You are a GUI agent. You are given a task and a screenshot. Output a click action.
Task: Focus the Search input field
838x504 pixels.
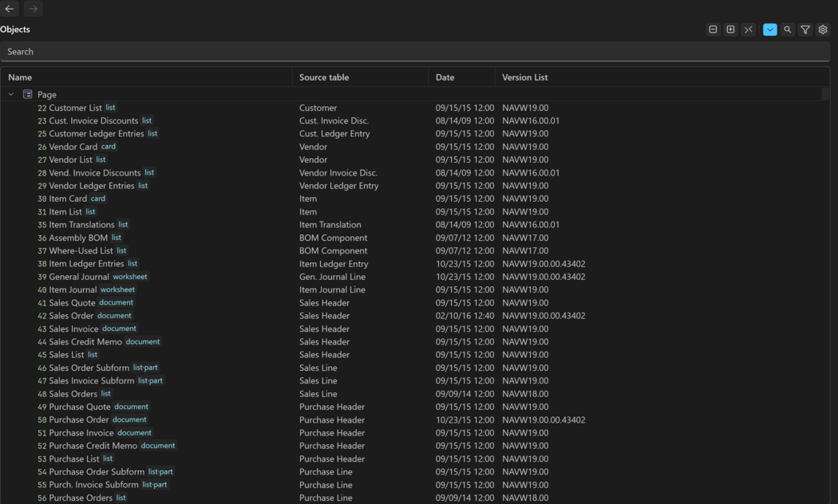(x=415, y=51)
